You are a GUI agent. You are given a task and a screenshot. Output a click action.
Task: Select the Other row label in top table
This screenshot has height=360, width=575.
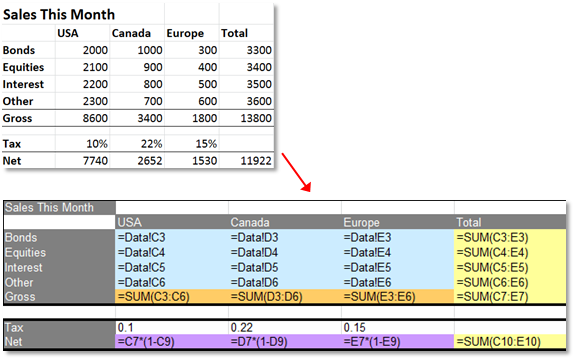click(x=18, y=101)
